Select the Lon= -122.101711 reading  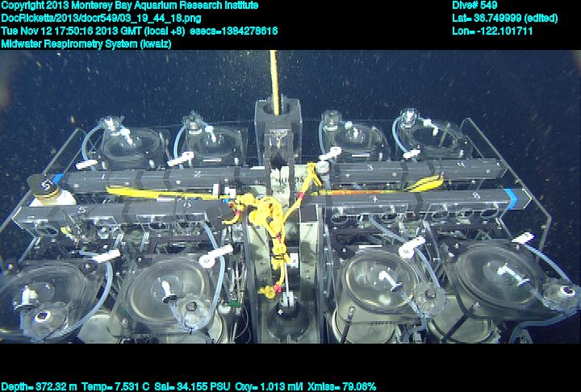point(492,31)
